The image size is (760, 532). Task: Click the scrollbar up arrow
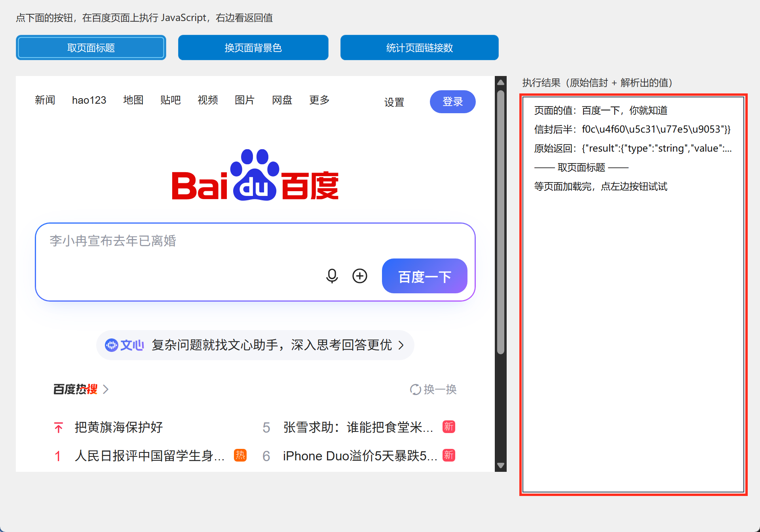(x=501, y=82)
